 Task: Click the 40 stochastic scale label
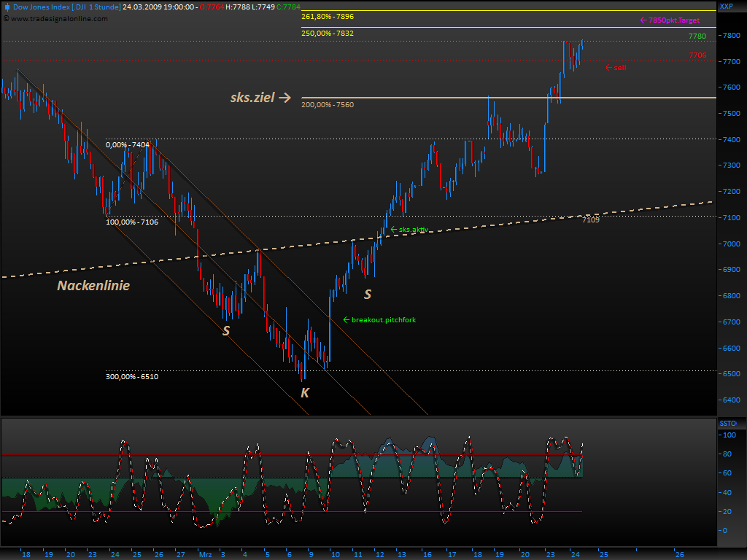[x=727, y=492]
